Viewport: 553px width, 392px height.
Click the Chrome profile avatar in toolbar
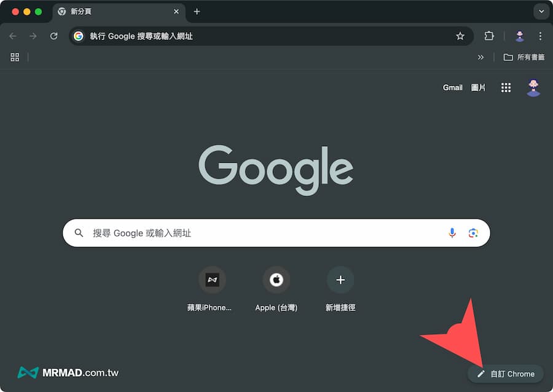[x=520, y=36]
